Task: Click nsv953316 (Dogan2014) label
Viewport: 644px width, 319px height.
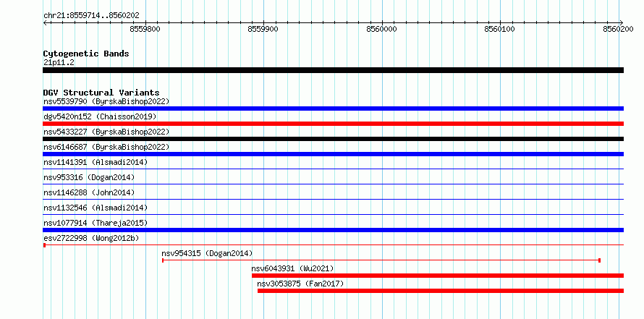Action: pyautogui.click(x=89, y=177)
